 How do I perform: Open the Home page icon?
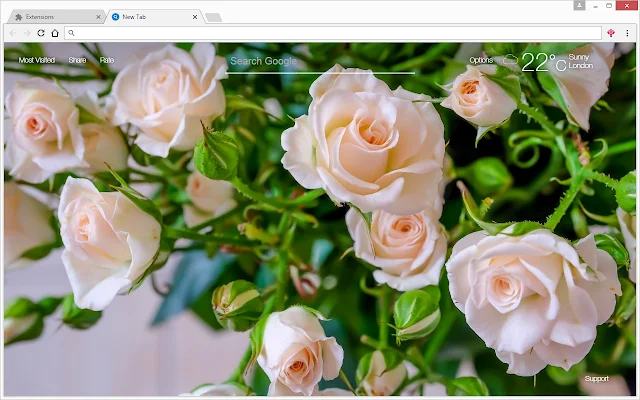[55, 33]
